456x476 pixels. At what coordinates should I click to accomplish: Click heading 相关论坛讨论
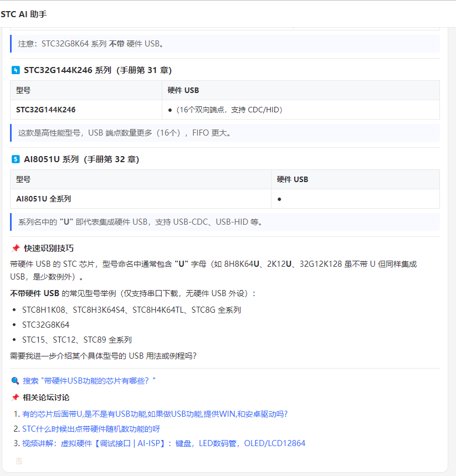46,397
